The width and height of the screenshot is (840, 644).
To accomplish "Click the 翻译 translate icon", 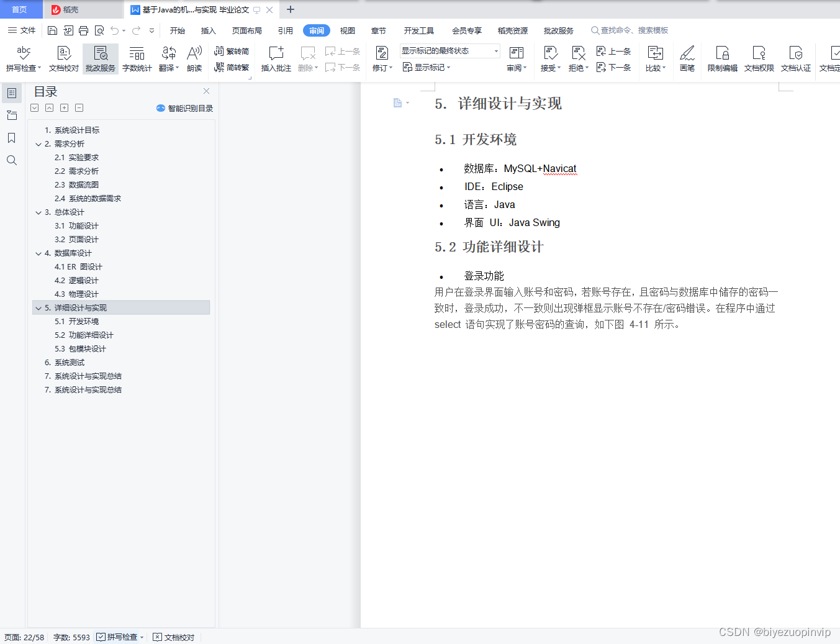I will (x=166, y=59).
